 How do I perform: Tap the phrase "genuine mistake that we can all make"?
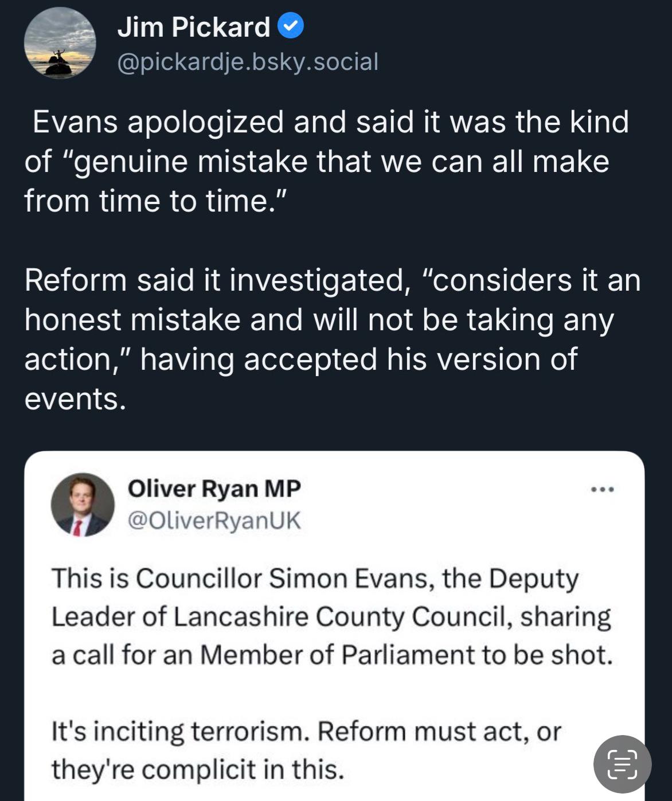click(341, 162)
